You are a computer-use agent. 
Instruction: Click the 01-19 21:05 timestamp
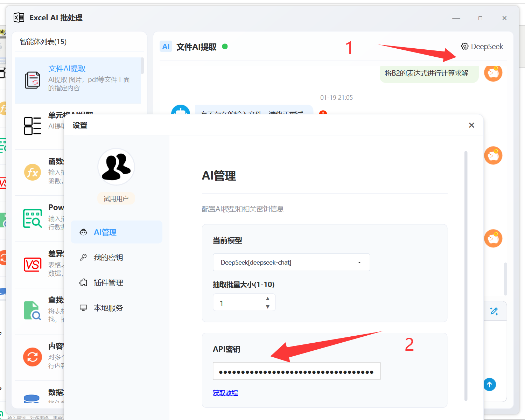click(x=336, y=98)
